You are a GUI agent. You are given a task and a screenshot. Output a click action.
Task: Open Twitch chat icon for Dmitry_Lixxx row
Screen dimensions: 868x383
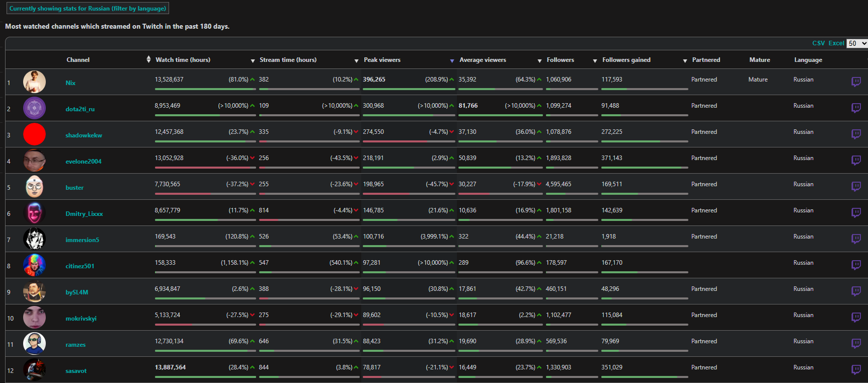pos(856,212)
